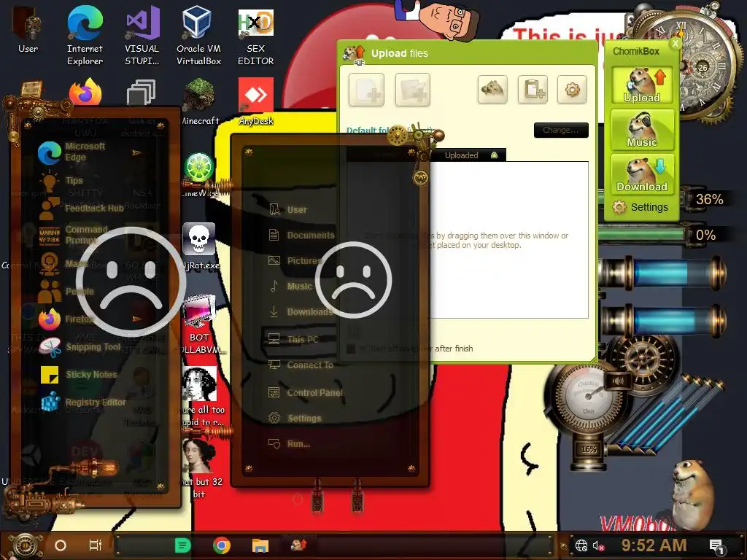Open Pictures in right start panel

click(295, 260)
